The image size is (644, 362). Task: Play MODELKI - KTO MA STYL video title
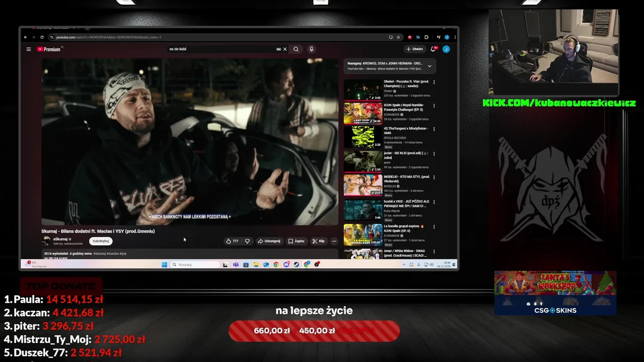click(x=407, y=179)
